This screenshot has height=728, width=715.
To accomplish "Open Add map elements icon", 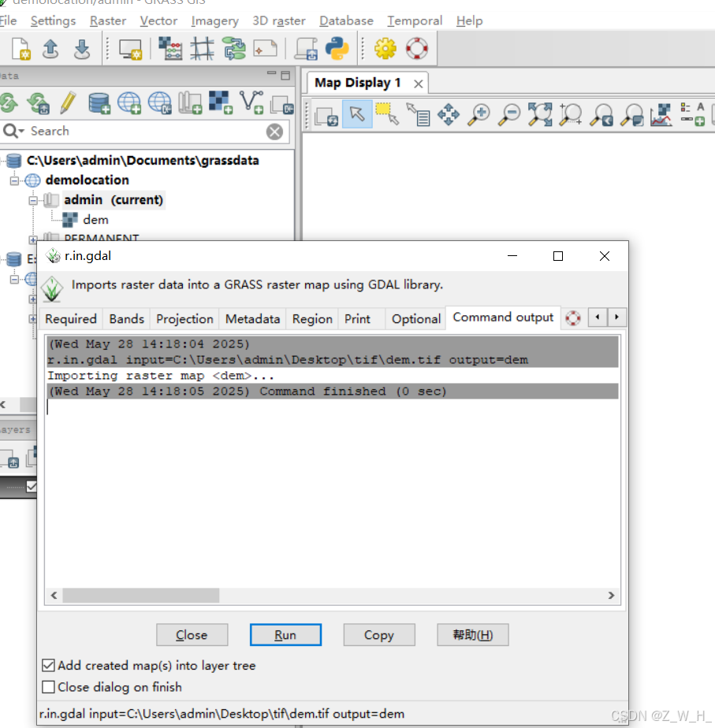I will (x=693, y=115).
